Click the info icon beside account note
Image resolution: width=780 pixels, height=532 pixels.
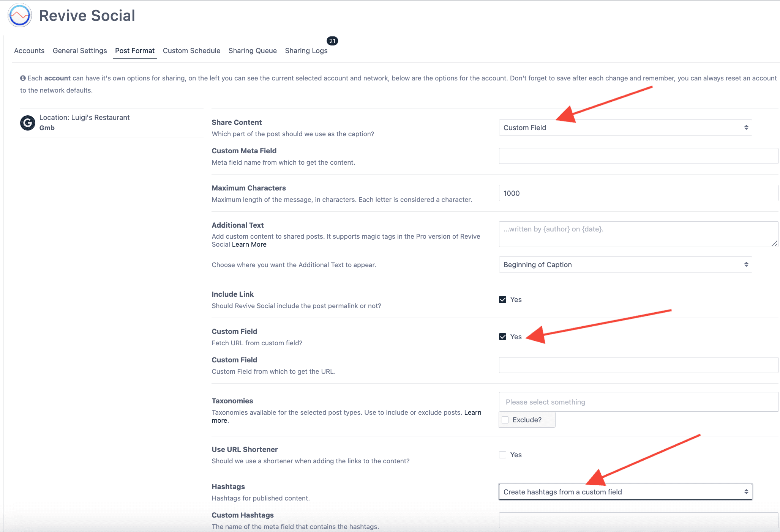tap(23, 78)
